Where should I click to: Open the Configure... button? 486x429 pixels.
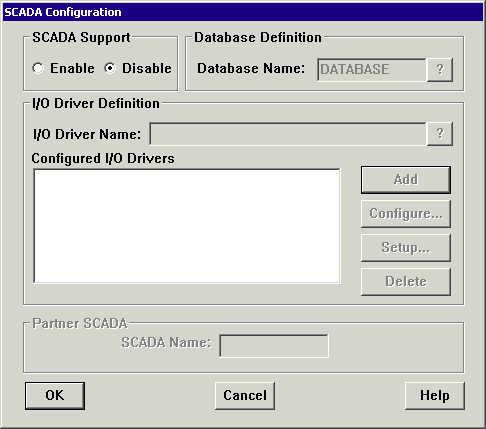point(406,214)
